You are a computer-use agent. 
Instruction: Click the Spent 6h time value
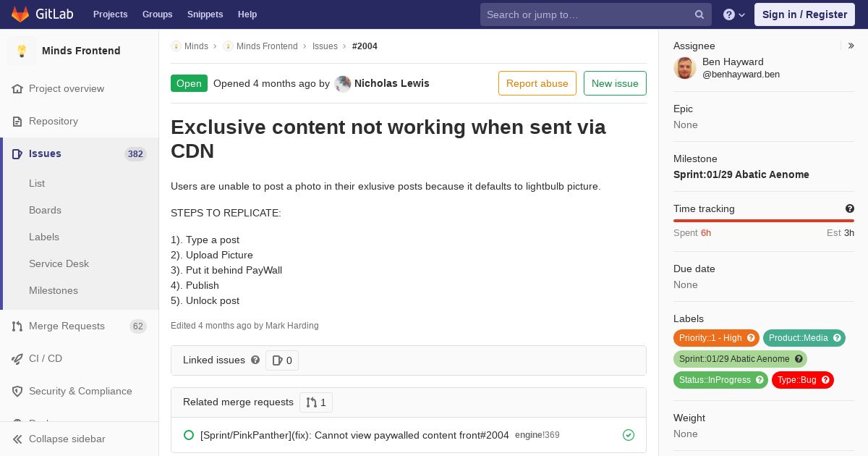692,233
